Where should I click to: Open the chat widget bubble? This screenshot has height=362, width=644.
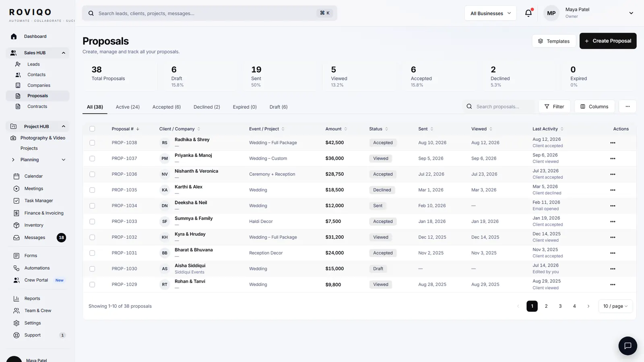627,346
